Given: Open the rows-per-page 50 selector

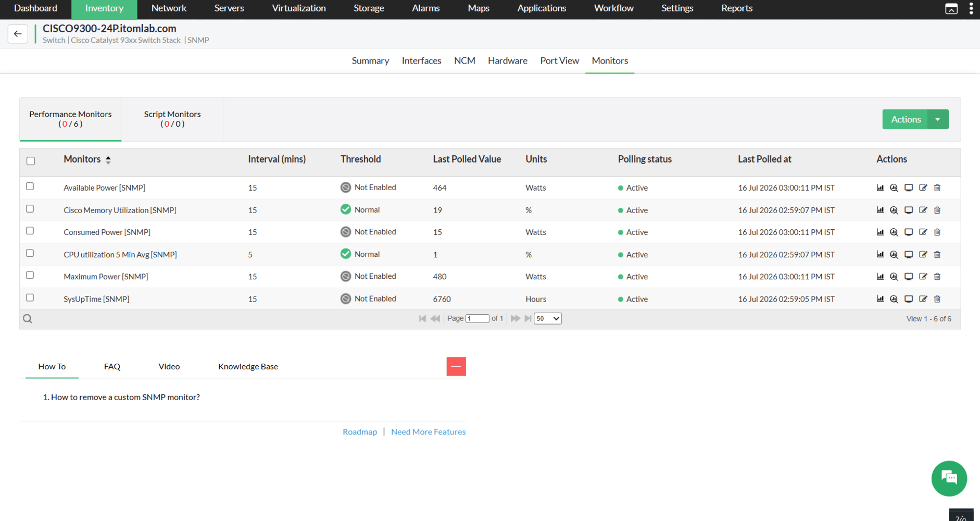Looking at the screenshot, I should click(x=548, y=318).
